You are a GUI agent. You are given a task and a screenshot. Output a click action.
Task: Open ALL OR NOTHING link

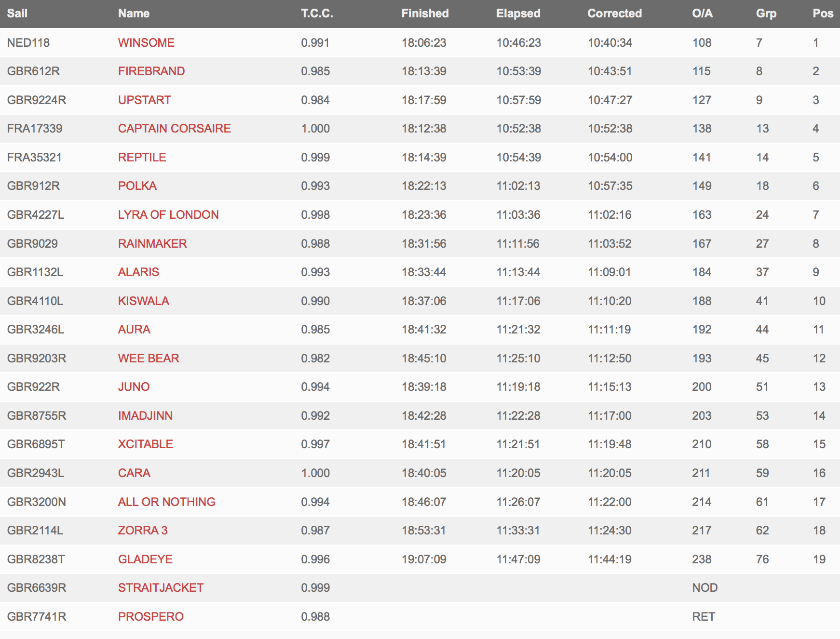pos(167,502)
